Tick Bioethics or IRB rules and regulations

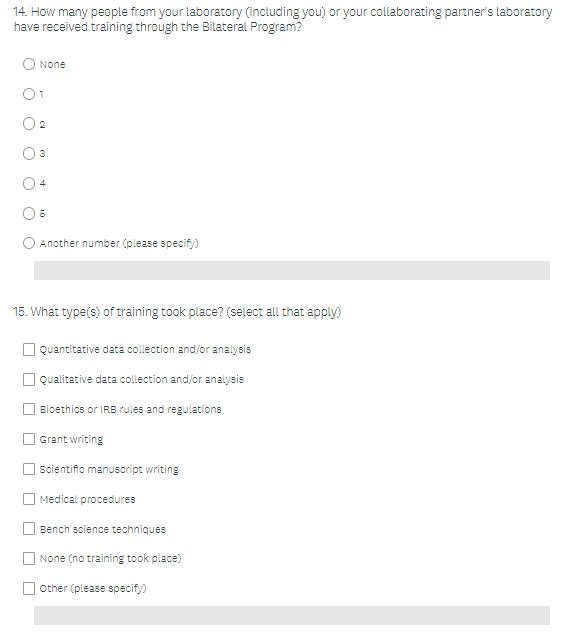pyautogui.click(x=29, y=409)
